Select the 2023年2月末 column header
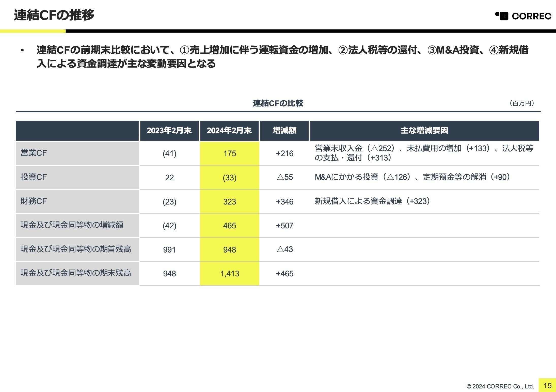 tap(169, 131)
